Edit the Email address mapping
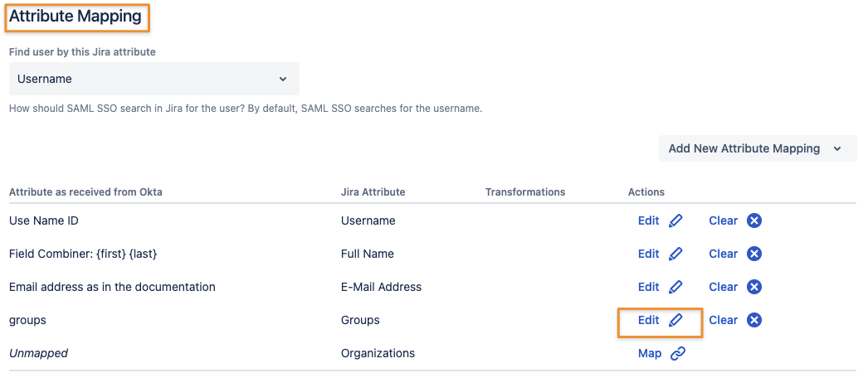868x373 pixels. [648, 287]
